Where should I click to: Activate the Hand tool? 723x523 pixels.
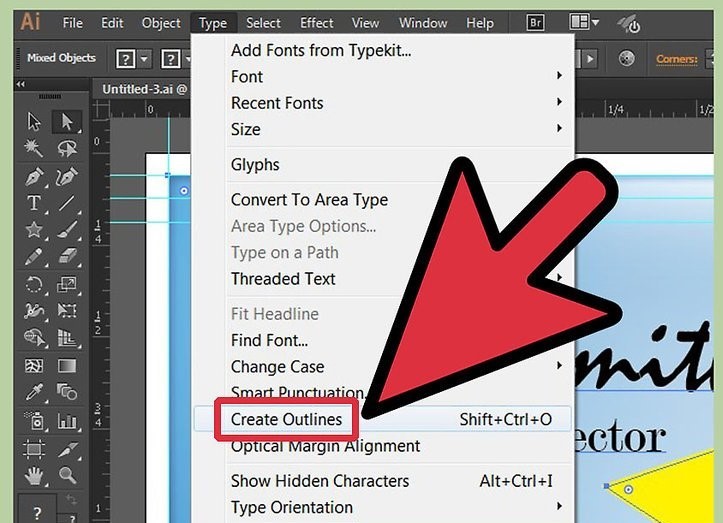(34, 474)
